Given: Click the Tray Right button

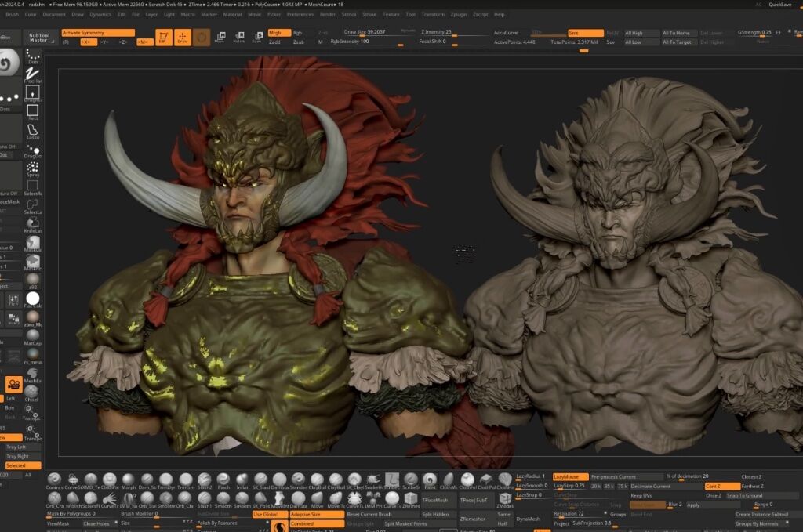Looking at the screenshot, I should tap(23, 456).
